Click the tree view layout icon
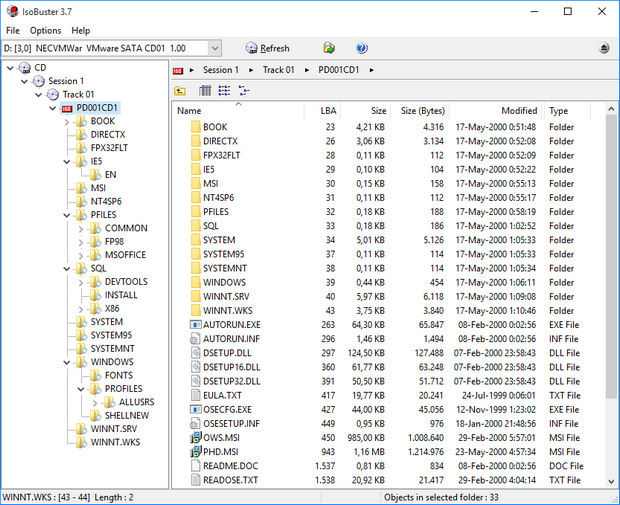The width and height of the screenshot is (620, 505). [243, 91]
